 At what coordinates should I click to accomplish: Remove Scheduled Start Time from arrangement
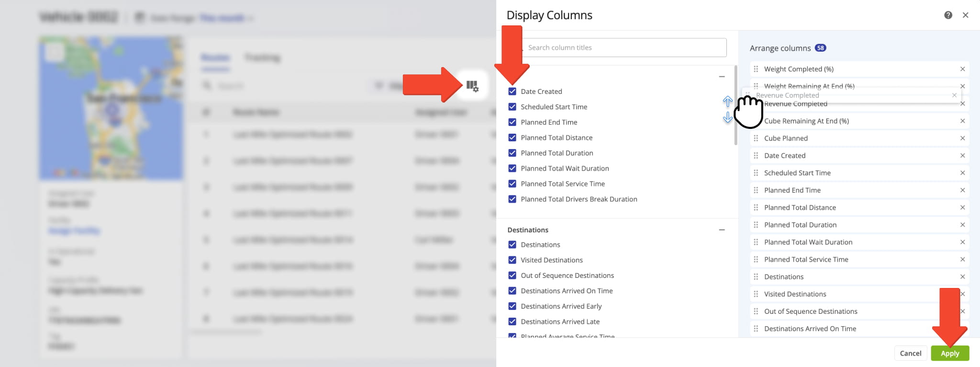click(x=962, y=173)
